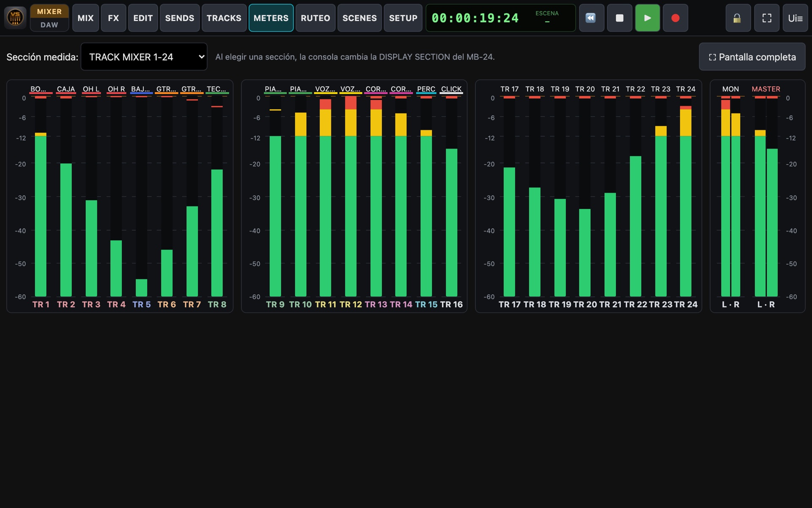The height and width of the screenshot is (508, 812).
Task: Toggle the padlock lock icon
Action: click(738, 18)
